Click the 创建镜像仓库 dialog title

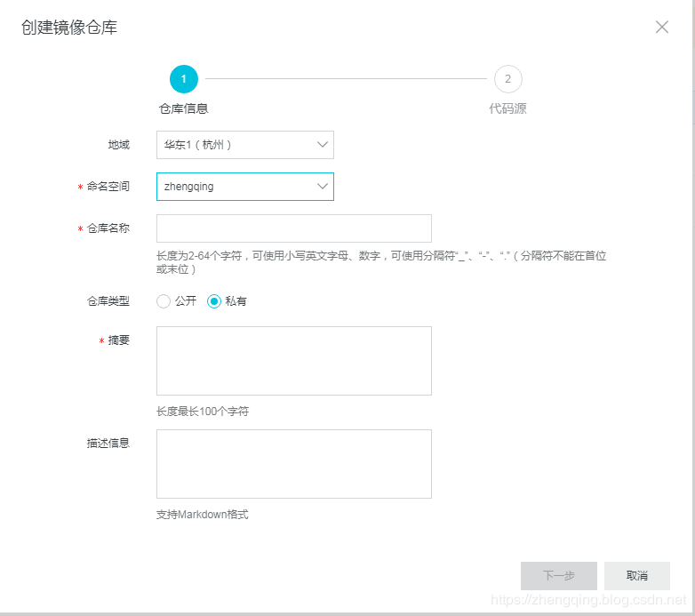coord(69,28)
